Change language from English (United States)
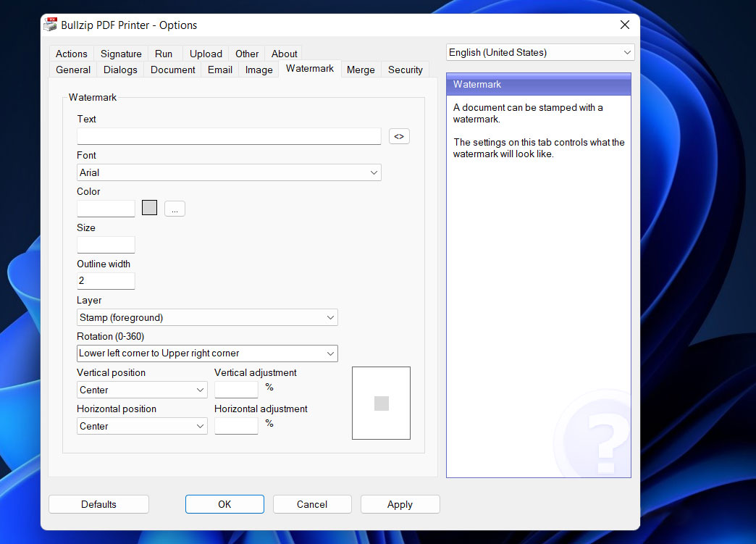Screen dimensions: 756x544 pyautogui.click(x=539, y=52)
